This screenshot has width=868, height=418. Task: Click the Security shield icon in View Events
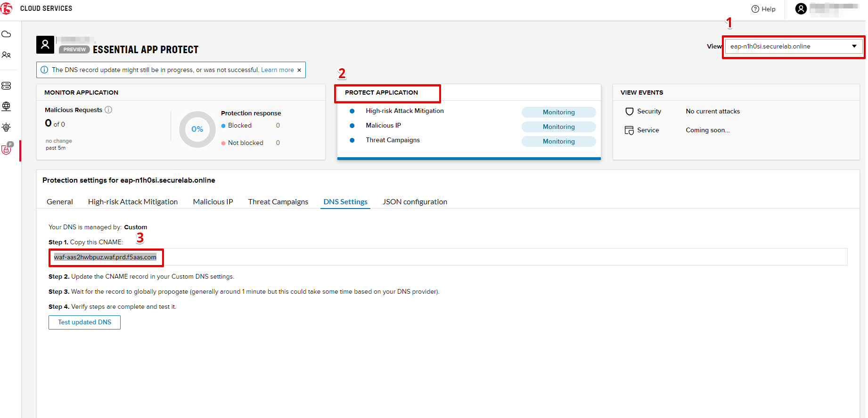click(x=630, y=112)
